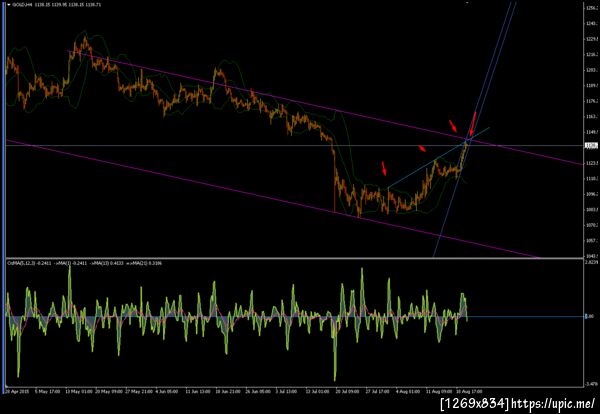The height and width of the screenshot is (414, 600).
Task: Click the OsMA(5,12,3) indicator label
Action: pyautogui.click(x=21, y=263)
